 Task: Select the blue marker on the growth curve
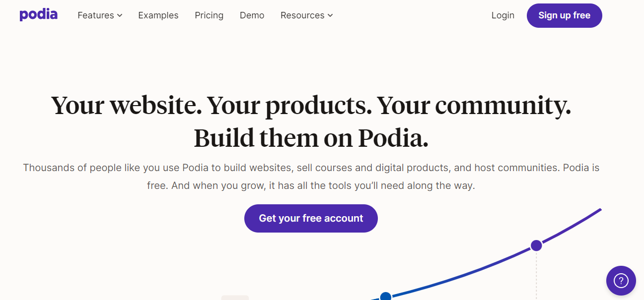tap(386, 297)
